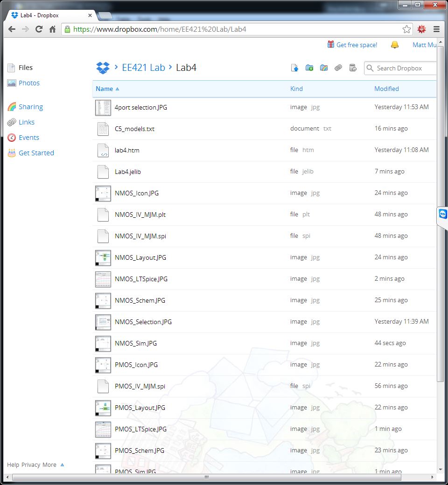Click the green lock security icon
This screenshot has height=485, width=448.
67,29
